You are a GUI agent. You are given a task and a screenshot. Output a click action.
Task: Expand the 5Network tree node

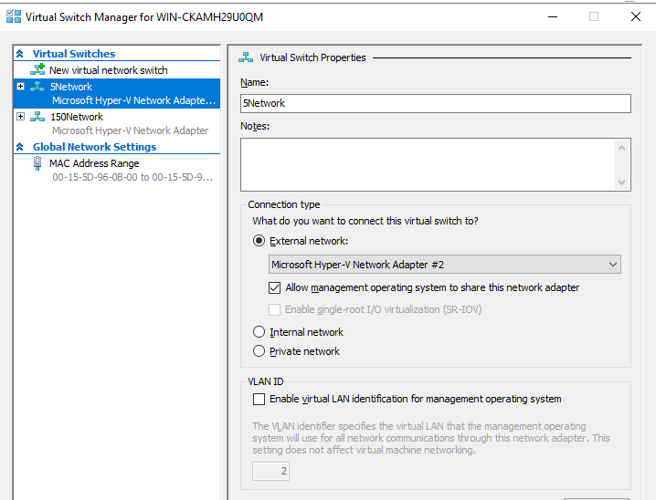coord(20,86)
